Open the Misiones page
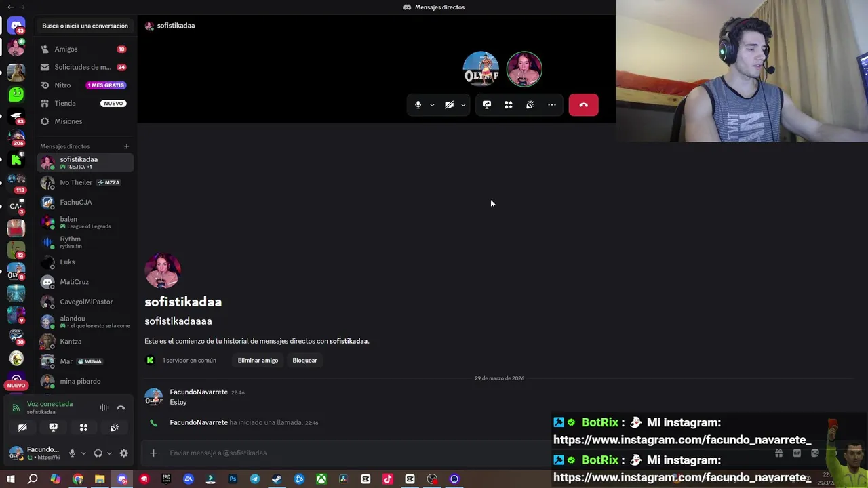The height and width of the screenshot is (488, 868). [x=85, y=121]
